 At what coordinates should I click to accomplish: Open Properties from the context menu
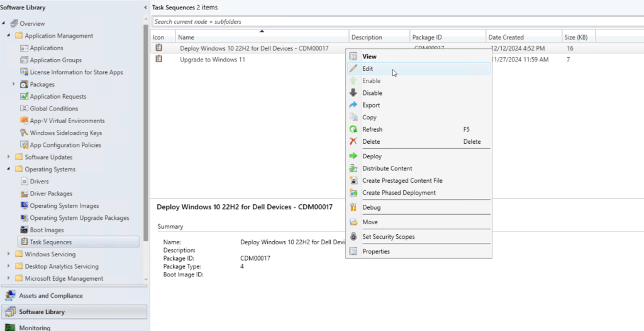pyautogui.click(x=375, y=252)
